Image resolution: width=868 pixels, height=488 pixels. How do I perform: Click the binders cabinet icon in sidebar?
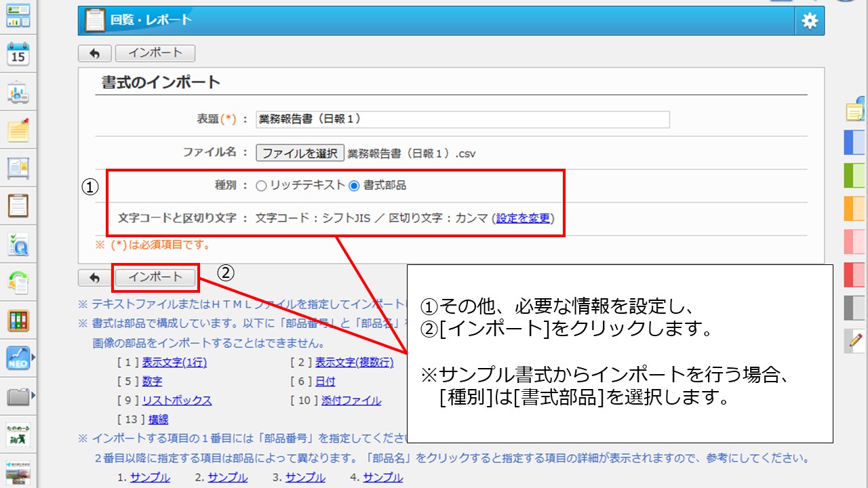(18, 320)
